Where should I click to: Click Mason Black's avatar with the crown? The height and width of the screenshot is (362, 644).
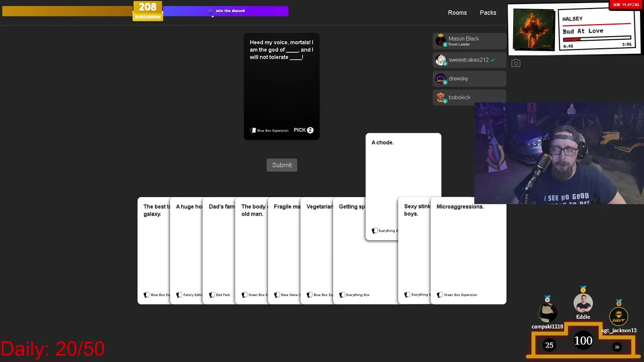(441, 41)
